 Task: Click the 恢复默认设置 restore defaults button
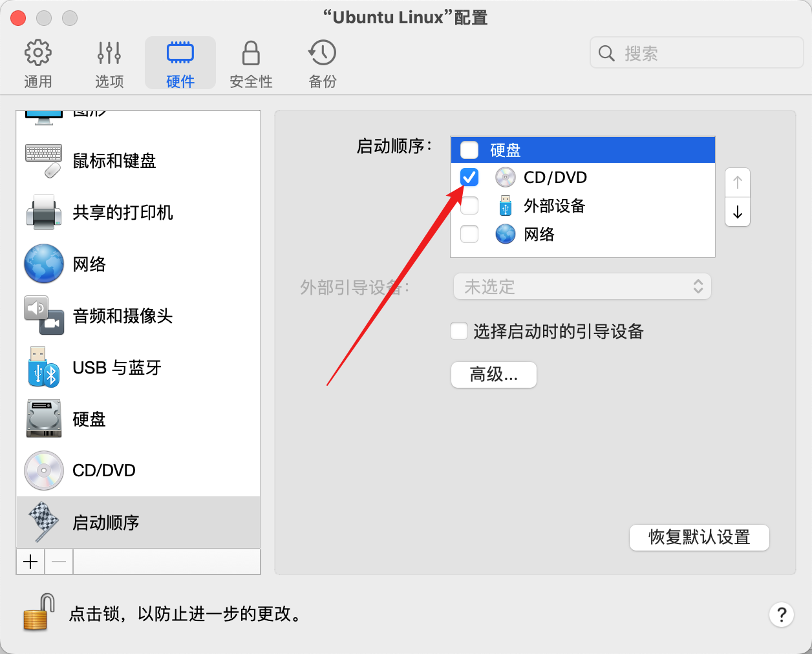click(x=700, y=538)
